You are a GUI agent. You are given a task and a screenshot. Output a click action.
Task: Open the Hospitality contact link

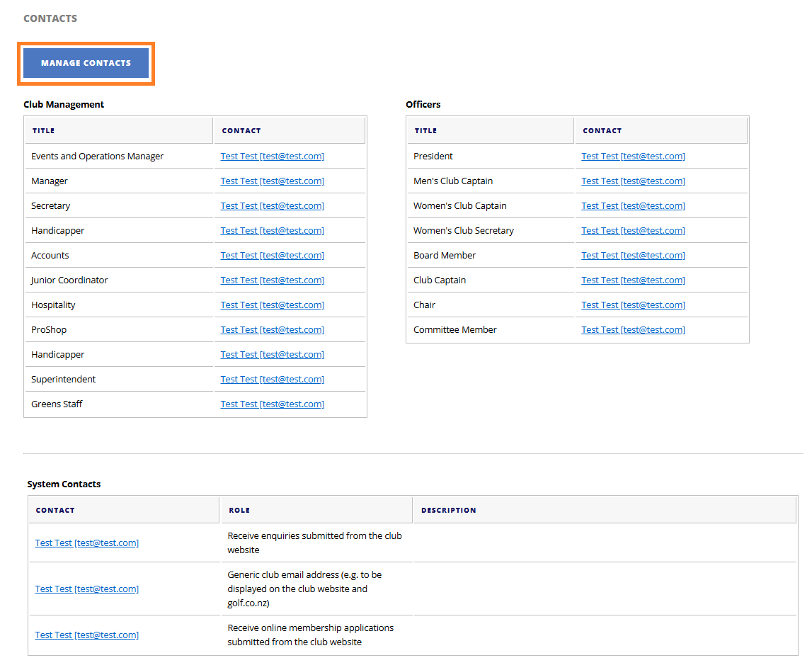(x=272, y=305)
